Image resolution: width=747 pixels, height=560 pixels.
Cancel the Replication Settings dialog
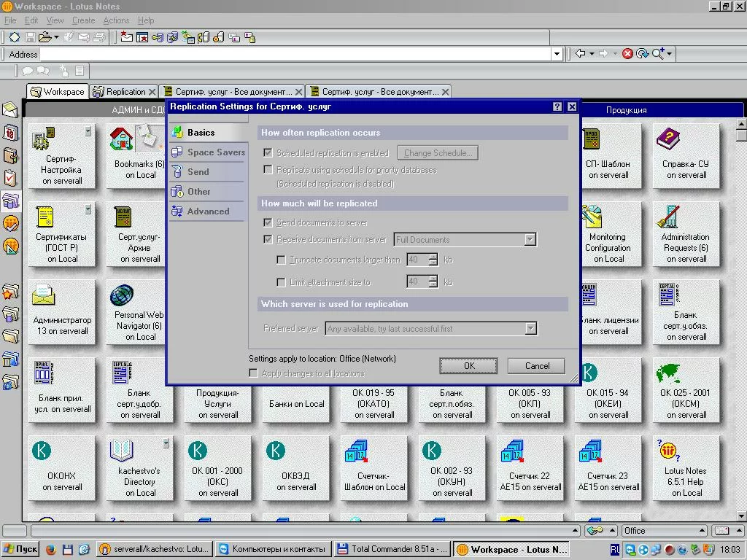[x=538, y=366]
